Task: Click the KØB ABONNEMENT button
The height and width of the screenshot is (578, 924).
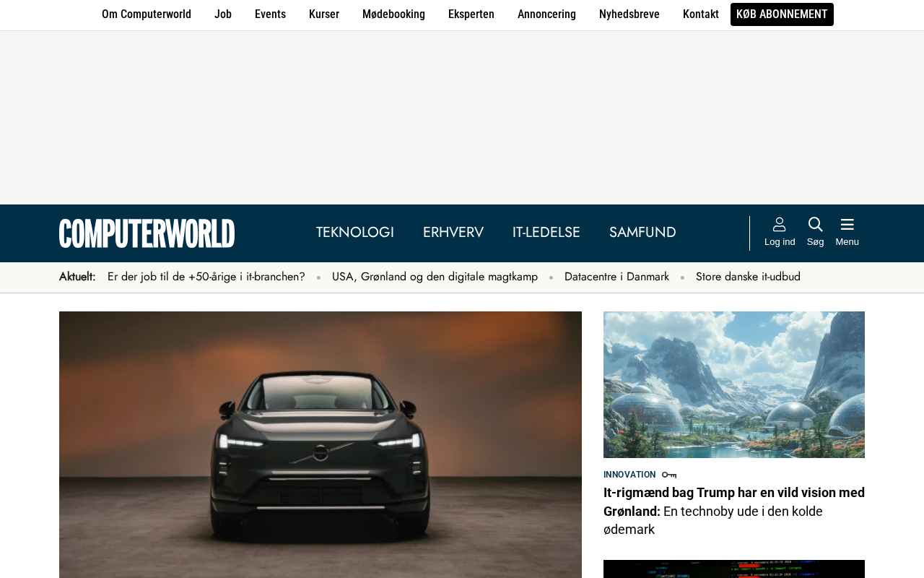Action: (782, 14)
